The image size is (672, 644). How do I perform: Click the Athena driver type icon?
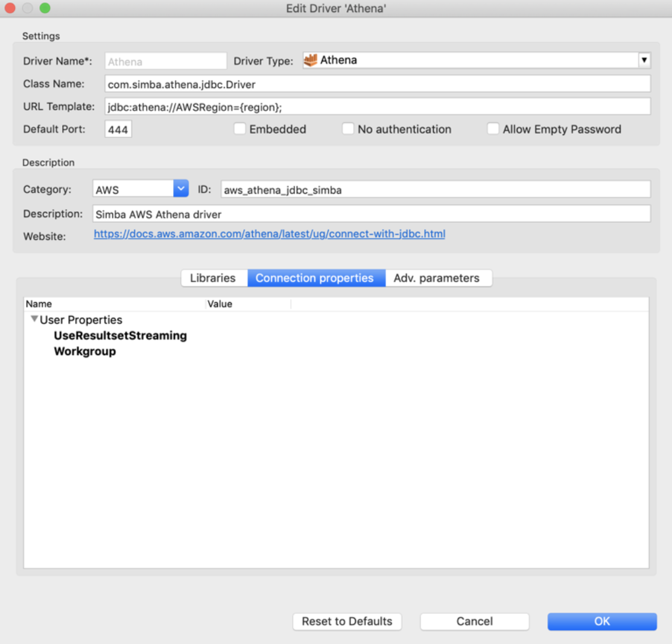click(310, 60)
